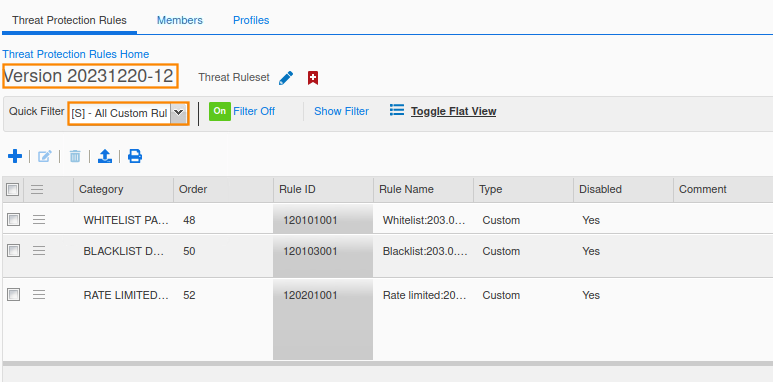This screenshot has width=773, height=382.
Task: Tick the select-all header checkbox
Action: 12,189
